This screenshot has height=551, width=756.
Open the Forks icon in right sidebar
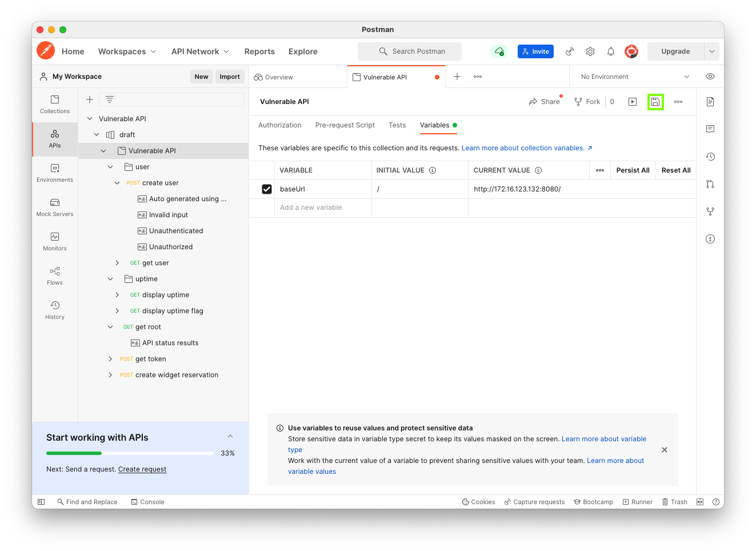pos(710,211)
